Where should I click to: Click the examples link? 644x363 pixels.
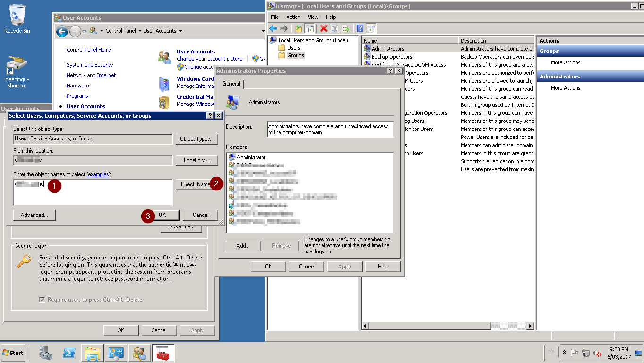click(98, 174)
